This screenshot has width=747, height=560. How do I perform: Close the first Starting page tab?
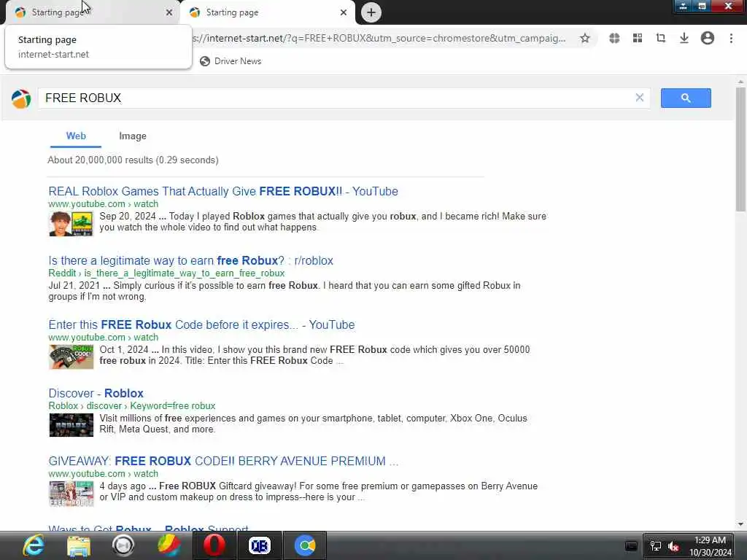coord(169,12)
